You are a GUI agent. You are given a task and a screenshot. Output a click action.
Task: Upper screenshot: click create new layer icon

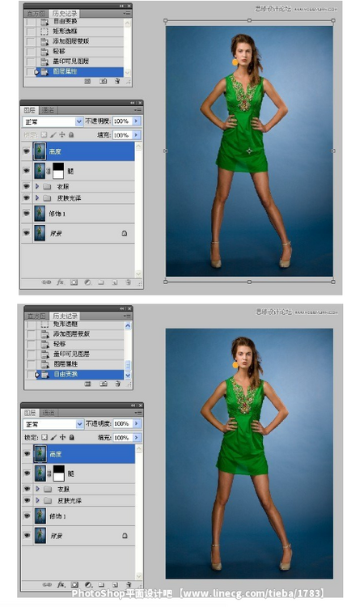click(115, 282)
